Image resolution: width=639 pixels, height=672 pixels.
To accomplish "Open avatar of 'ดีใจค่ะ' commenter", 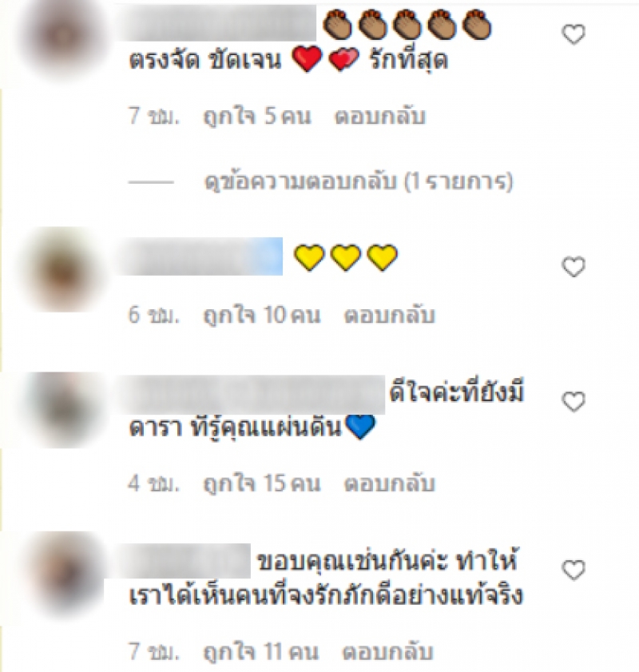I will 64,411.
